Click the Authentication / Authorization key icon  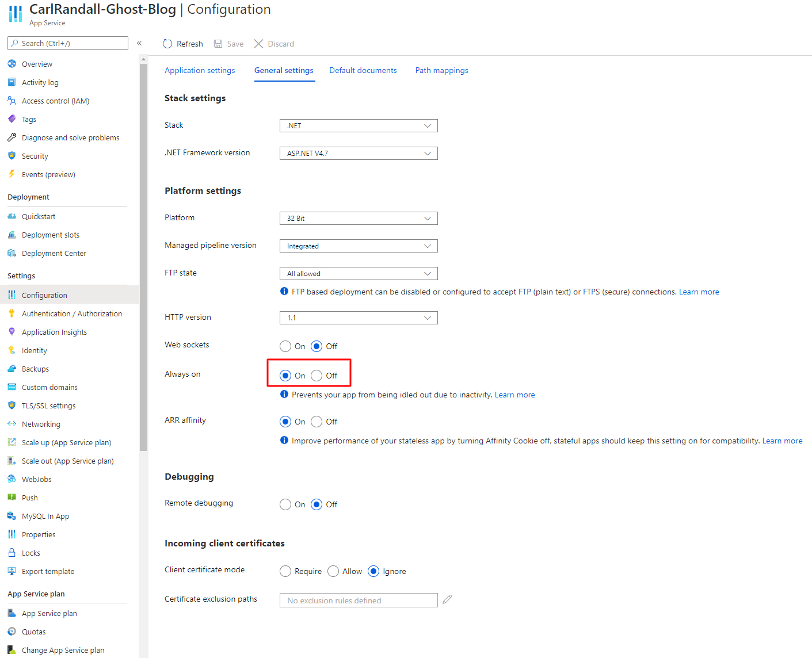tap(12, 313)
